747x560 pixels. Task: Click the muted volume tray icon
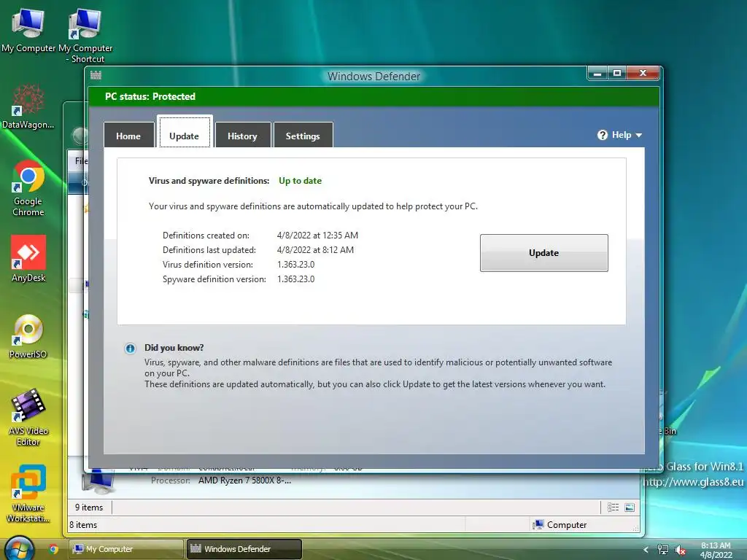point(681,550)
